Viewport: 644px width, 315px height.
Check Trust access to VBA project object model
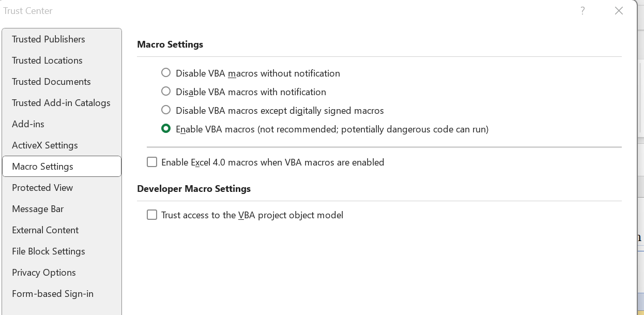click(x=152, y=215)
